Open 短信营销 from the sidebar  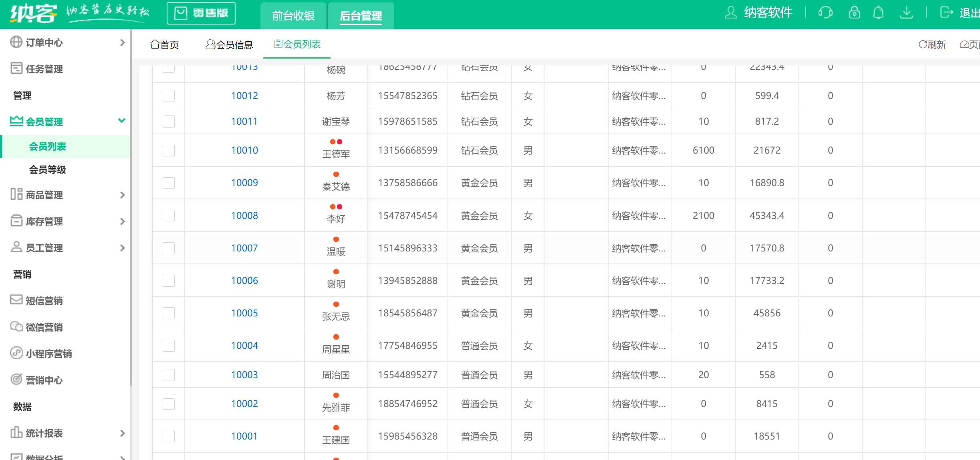click(x=44, y=301)
